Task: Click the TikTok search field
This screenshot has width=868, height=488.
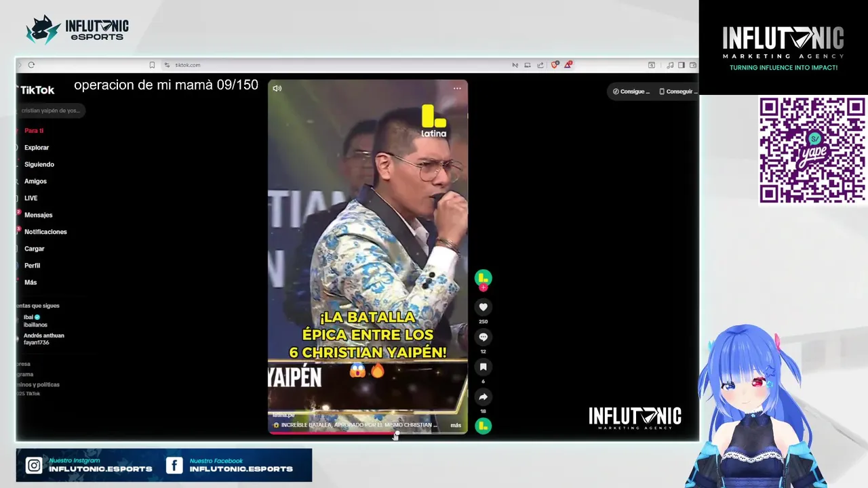Action: (x=51, y=110)
